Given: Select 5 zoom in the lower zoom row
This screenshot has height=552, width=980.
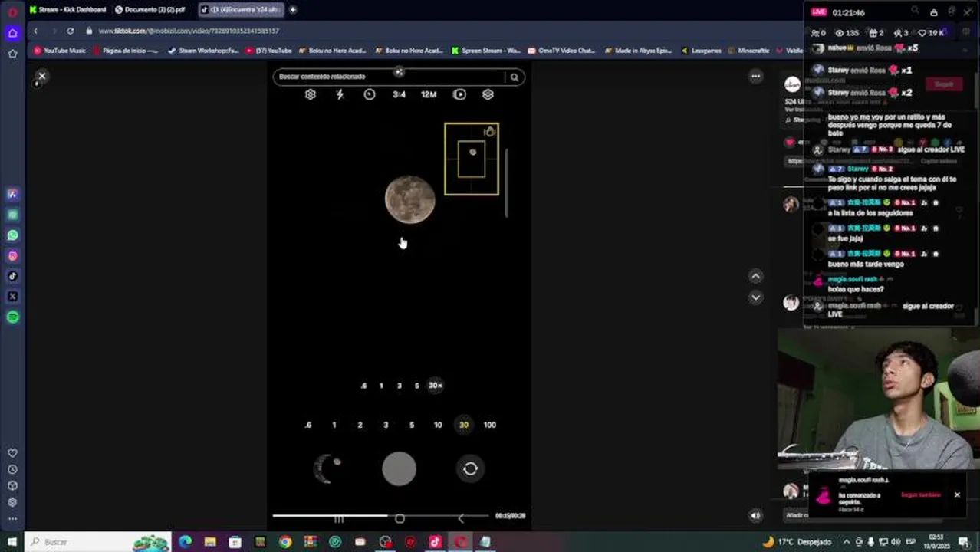Looking at the screenshot, I should pos(412,425).
